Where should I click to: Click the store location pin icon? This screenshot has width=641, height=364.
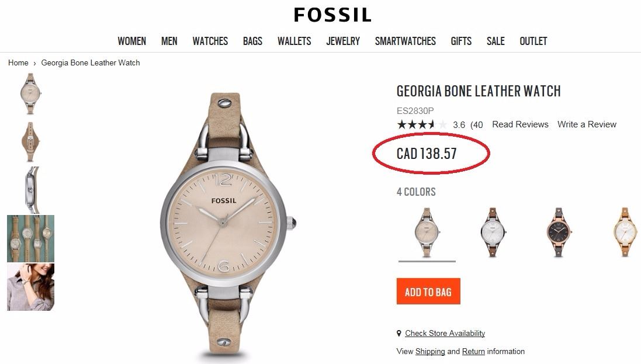tap(399, 334)
